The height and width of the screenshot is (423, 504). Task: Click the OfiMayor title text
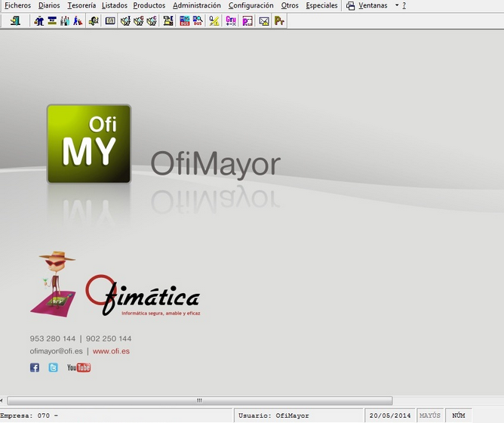216,165
